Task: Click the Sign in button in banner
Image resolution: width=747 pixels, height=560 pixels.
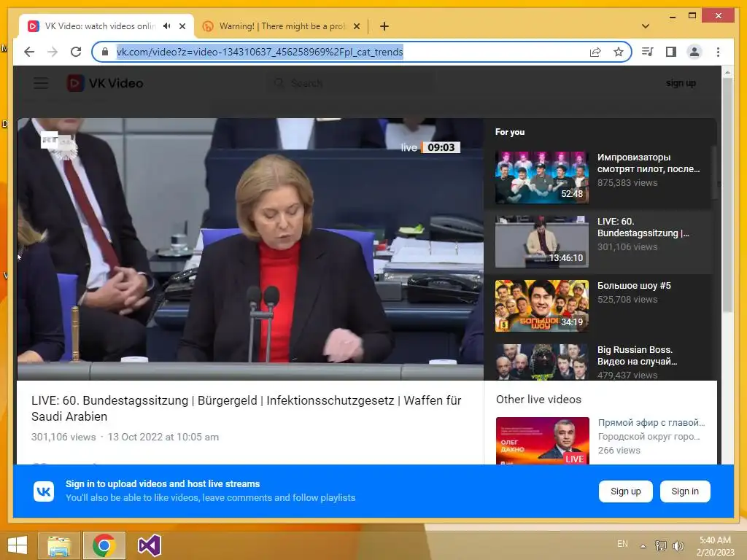Action: [685, 491]
